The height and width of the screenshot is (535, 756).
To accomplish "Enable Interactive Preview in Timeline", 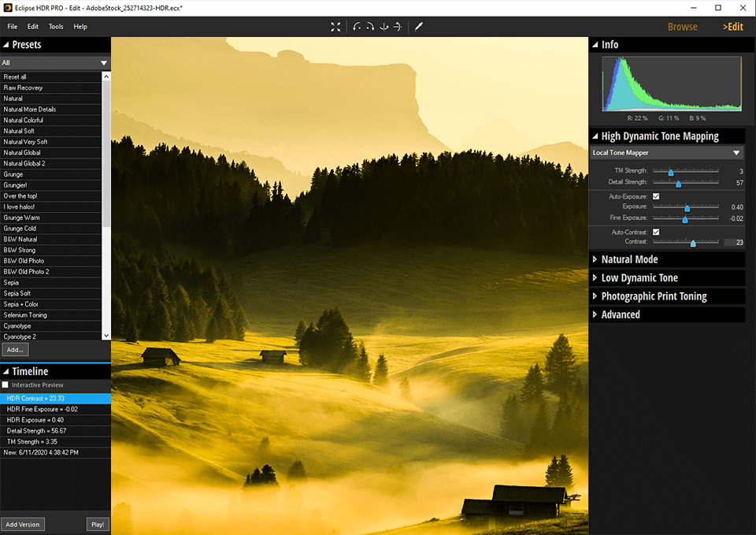I will pos(6,385).
